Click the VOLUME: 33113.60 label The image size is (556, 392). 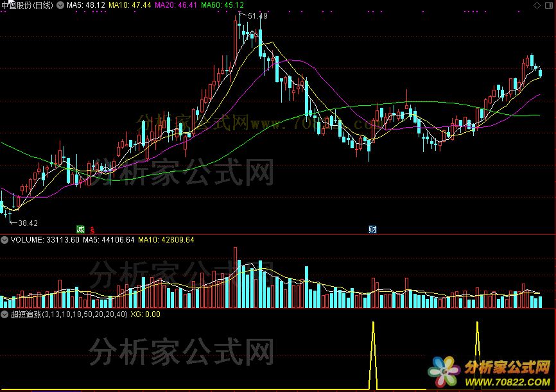(45, 240)
